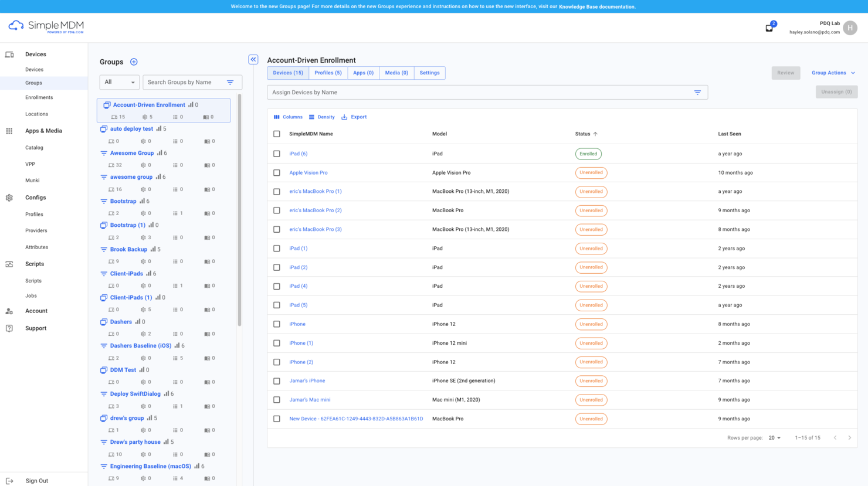Image resolution: width=868 pixels, height=486 pixels.
Task: Collapse the Groups panel with double-arrow icon
Action: click(253, 59)
